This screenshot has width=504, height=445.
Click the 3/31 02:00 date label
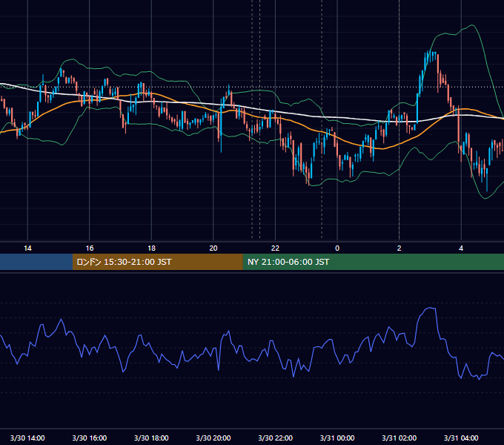tap(399, 438)
